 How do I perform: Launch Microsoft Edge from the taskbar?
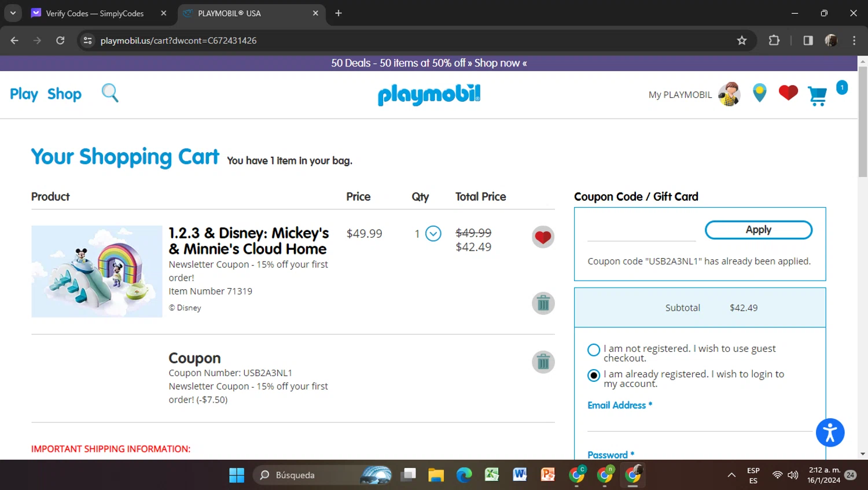[464, 475]
